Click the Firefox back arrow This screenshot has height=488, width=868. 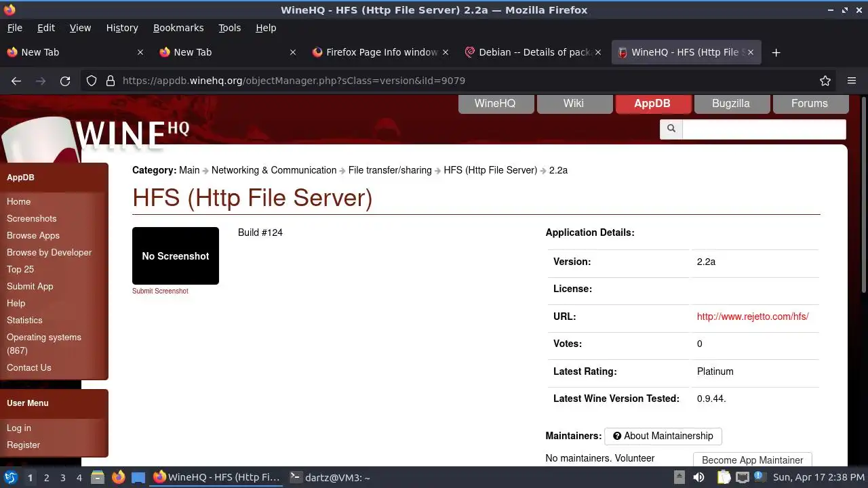tap(16, 81)
